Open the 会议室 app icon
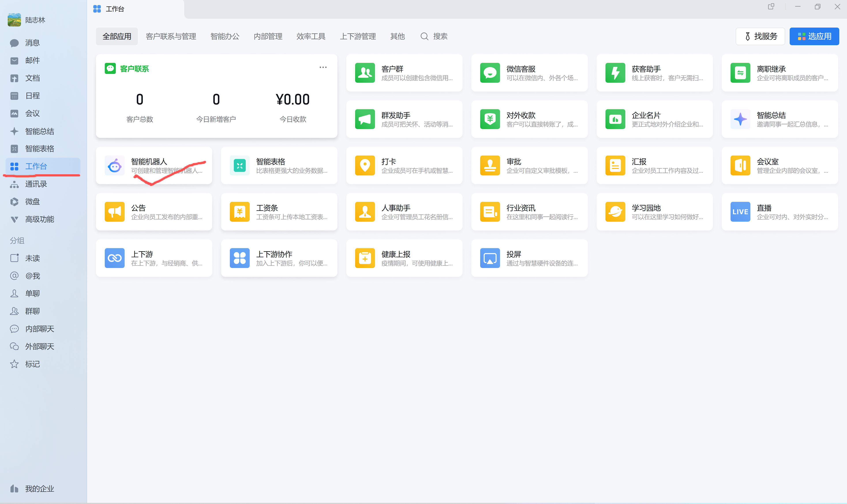The width and height of the screenshot is (847, 504). (x=740, y=166)
